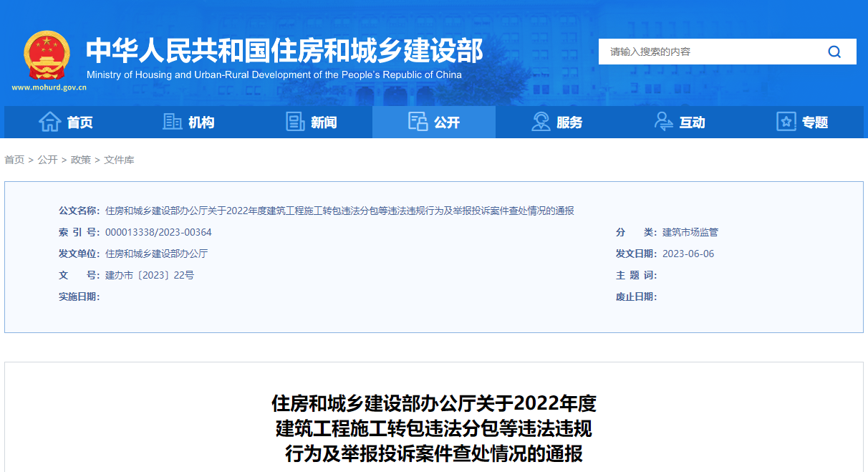Image resolution: width=868 pixels, height=472 pixels.
Task: Open the 互动 navigation tab
Action: coord(680,122)
